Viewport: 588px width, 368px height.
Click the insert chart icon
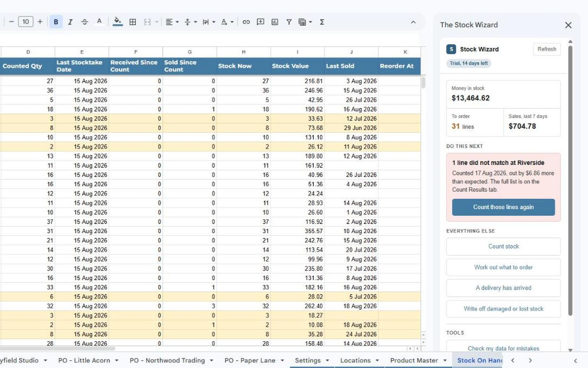click(x=275, y=22)
